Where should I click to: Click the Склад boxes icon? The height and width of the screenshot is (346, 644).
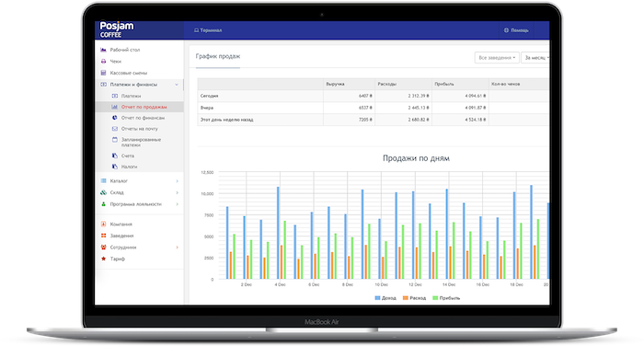[x=103, y=192]
